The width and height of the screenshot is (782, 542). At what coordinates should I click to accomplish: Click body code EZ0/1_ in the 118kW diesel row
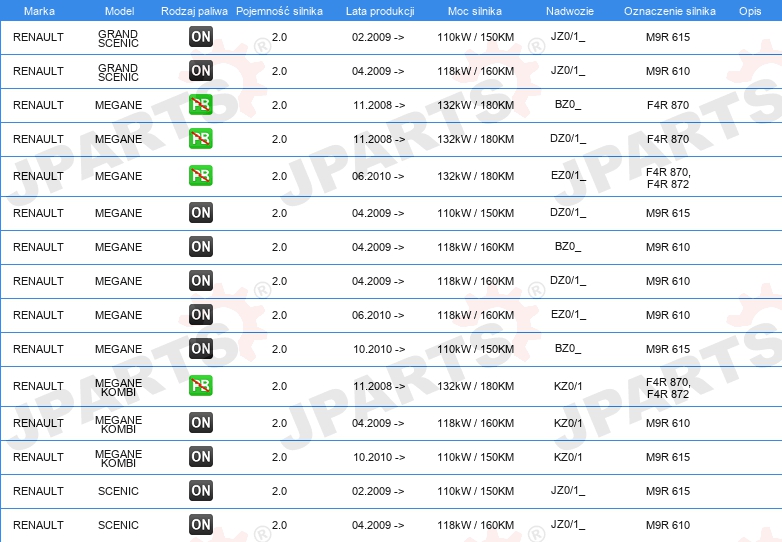coord(568,315)
